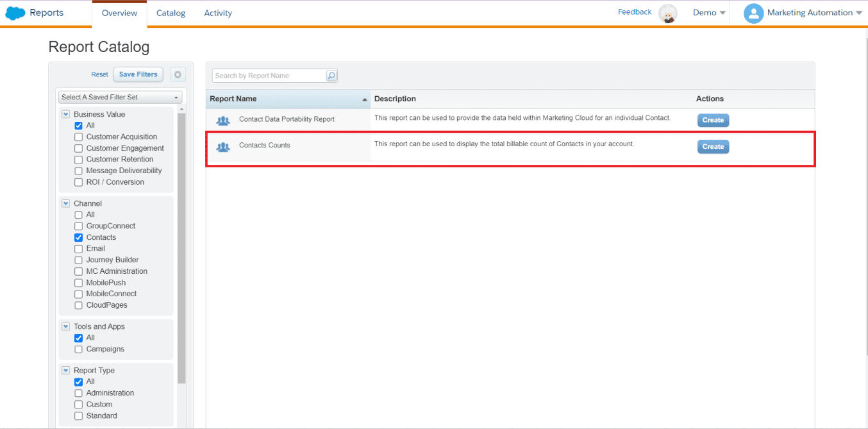Open filter settings gear icon
This screenshot has width=868, height=429.
[x=178, y=74]
